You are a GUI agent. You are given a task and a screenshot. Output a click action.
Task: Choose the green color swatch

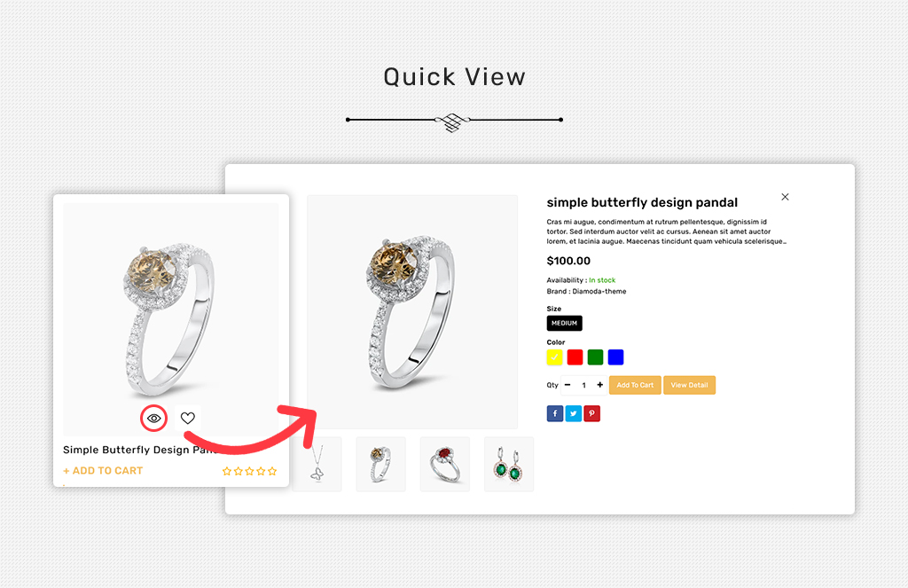pos(595,357)
